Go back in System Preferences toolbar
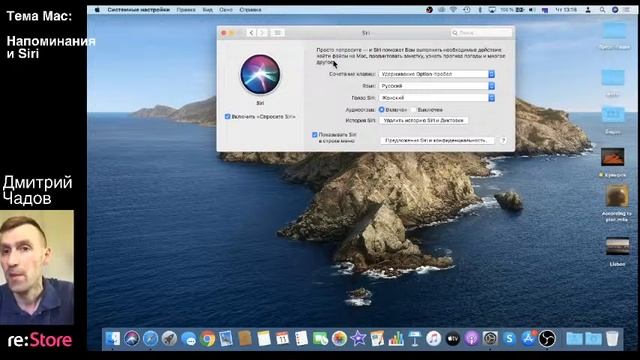This screenshot has height=360, width=640. pos(251,33)
